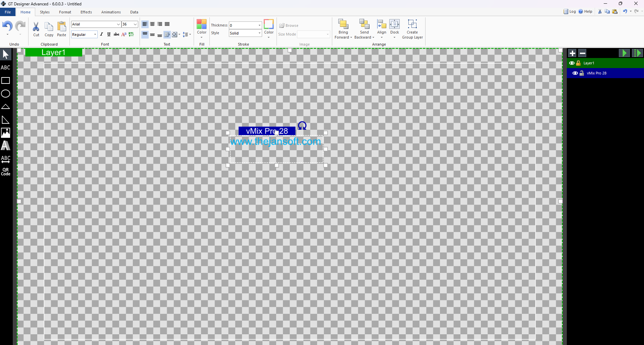Viewport: 644px width, 345px height.
Task: Select the ABC ticker text tool
Action: click(6, 159)
